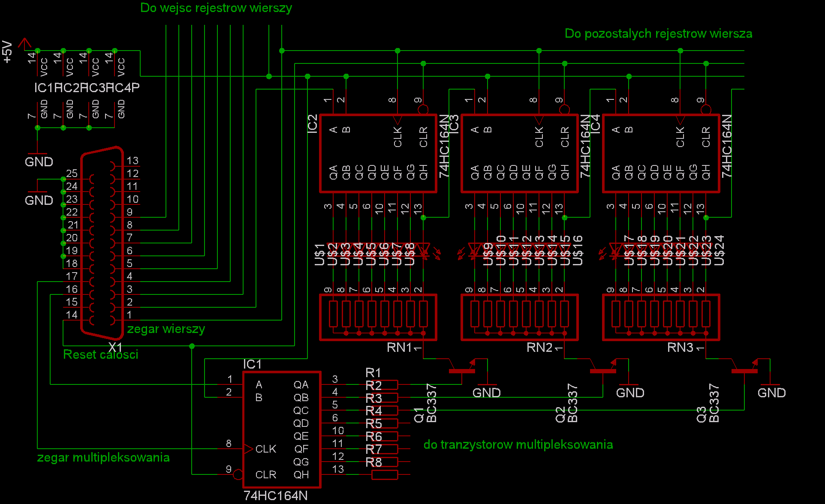Select the IC3 shift register symbol
The image size is (825, 504).
pyautogui.click(x=519, y=153)
